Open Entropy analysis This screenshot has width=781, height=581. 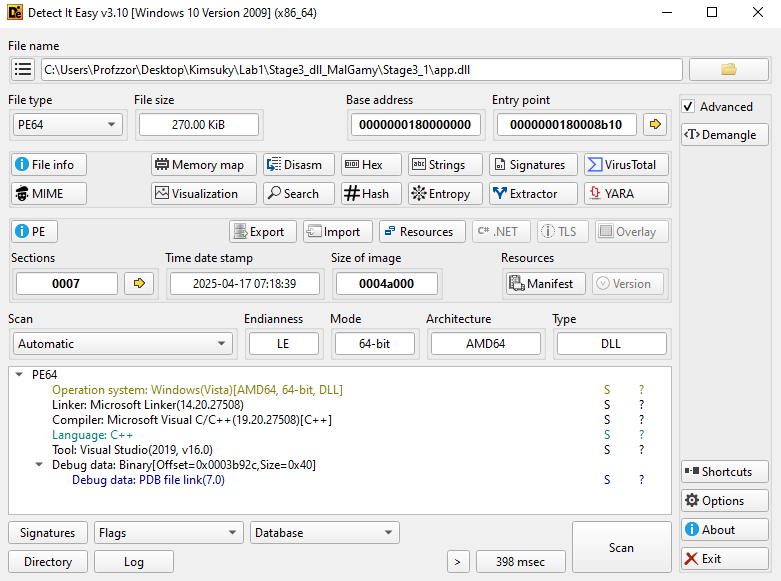pos(445,193)
